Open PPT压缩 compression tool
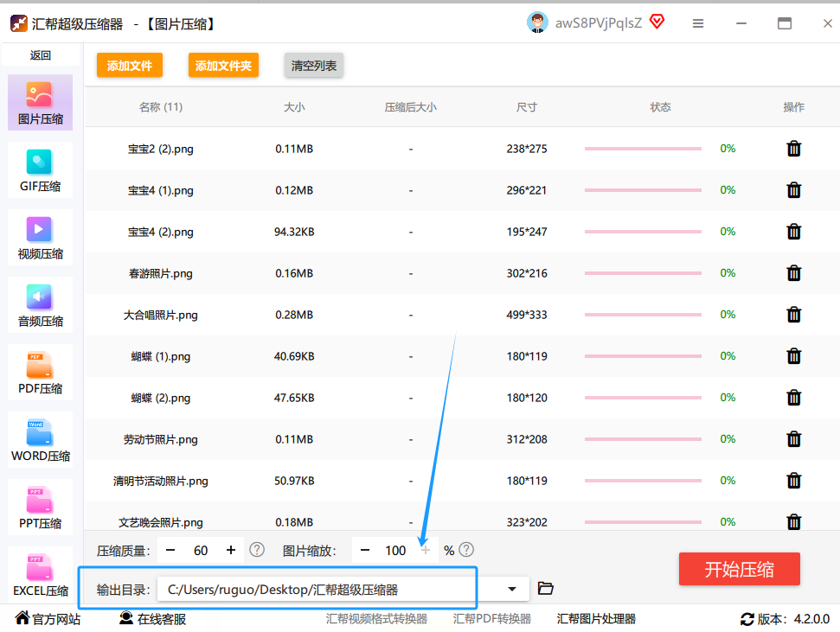This screenshot has height=632, width=840. click(40, 507)
